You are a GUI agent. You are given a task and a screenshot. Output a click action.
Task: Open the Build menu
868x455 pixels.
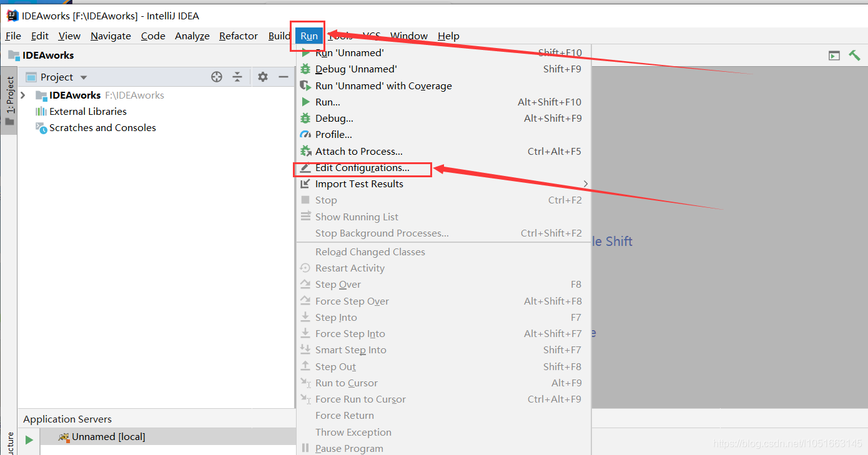279,36
